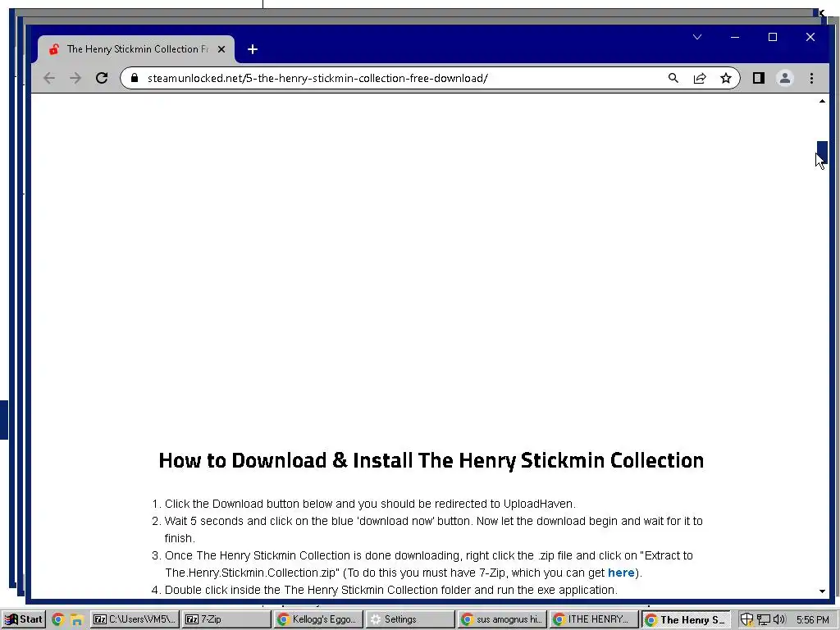Switch to Kellogg's Eggo Chrome window
Screen dimensions: 840x630
click(317, 619)
